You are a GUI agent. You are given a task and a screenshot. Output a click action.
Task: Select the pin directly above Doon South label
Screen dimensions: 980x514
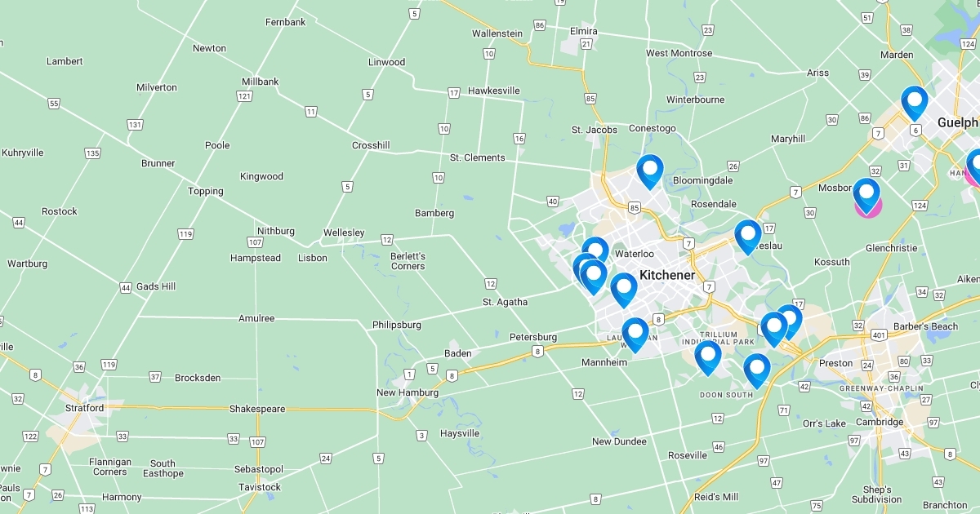pyautogui.click(x=708, y=357)
